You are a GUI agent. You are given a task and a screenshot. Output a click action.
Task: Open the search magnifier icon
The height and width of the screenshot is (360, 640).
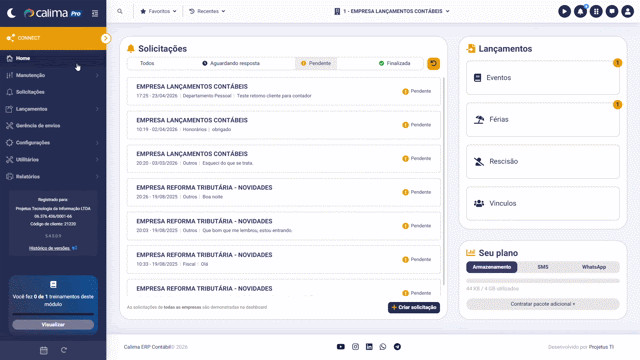[120, 11]
